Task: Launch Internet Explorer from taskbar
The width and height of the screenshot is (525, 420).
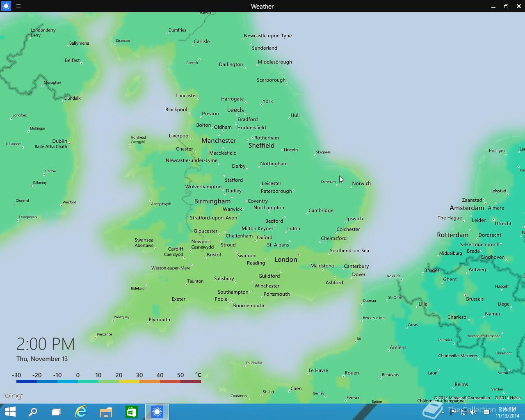Action: (x=81, y=412)
